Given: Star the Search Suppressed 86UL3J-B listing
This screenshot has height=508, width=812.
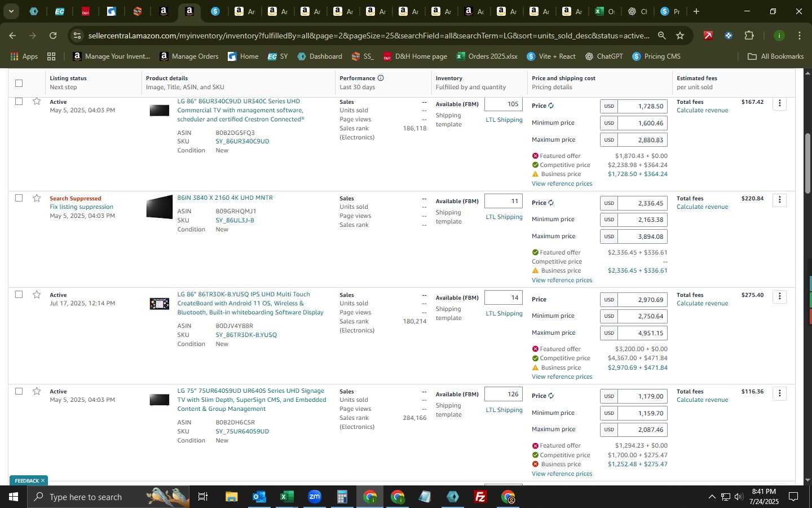Looking at the screenshot, I should (37, 198).
